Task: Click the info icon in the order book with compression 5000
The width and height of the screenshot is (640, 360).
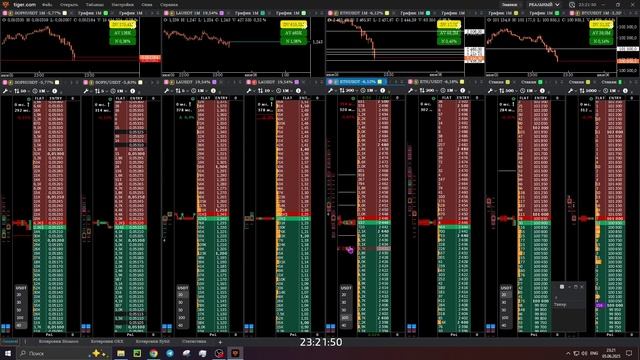Action: (x=625, y=91)
